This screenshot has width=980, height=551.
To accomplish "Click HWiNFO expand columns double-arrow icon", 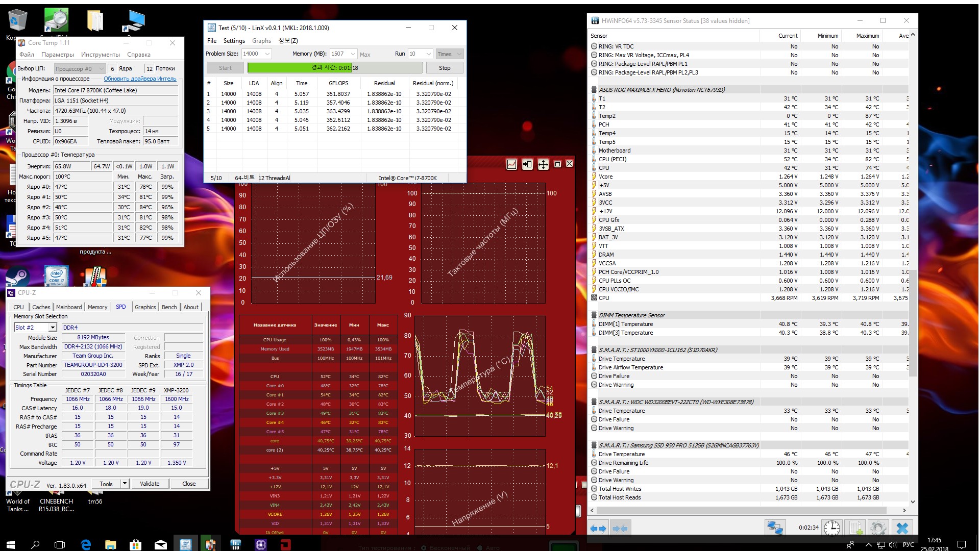I will [598, 529].
